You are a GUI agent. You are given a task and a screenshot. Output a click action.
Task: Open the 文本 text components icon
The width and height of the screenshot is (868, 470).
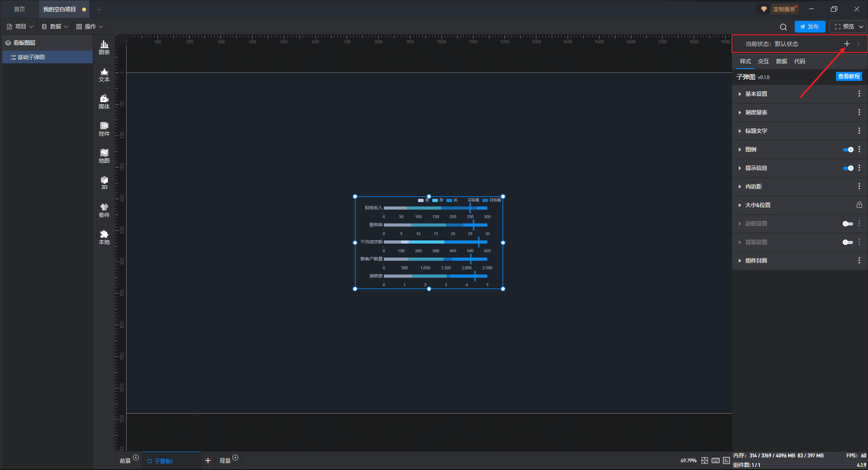point(104,75)
